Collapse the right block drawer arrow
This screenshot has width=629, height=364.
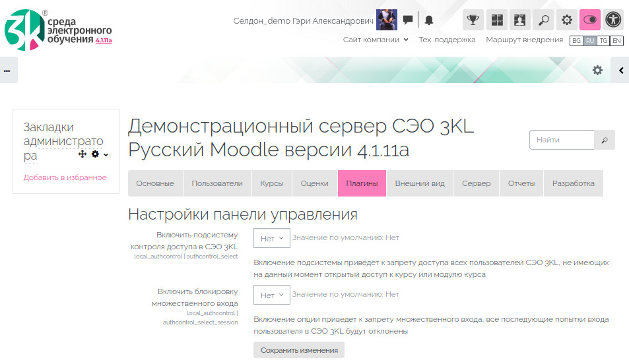620,70
